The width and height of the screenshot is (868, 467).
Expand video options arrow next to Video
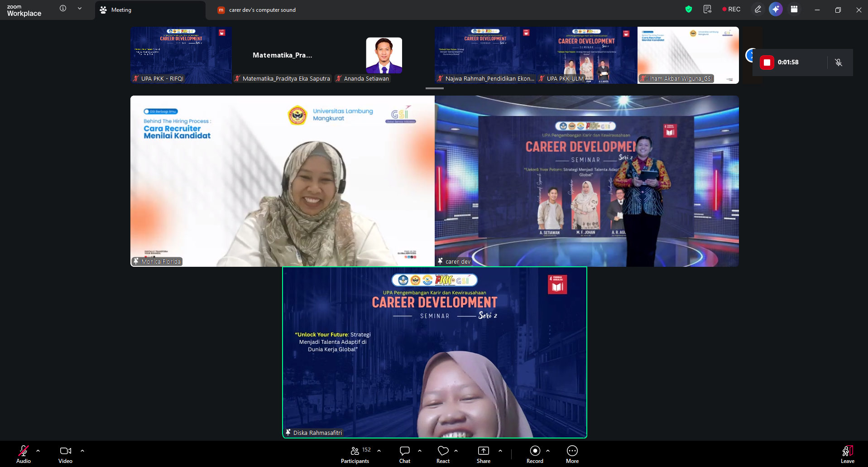pyautogui.click(x=82, y=451)
